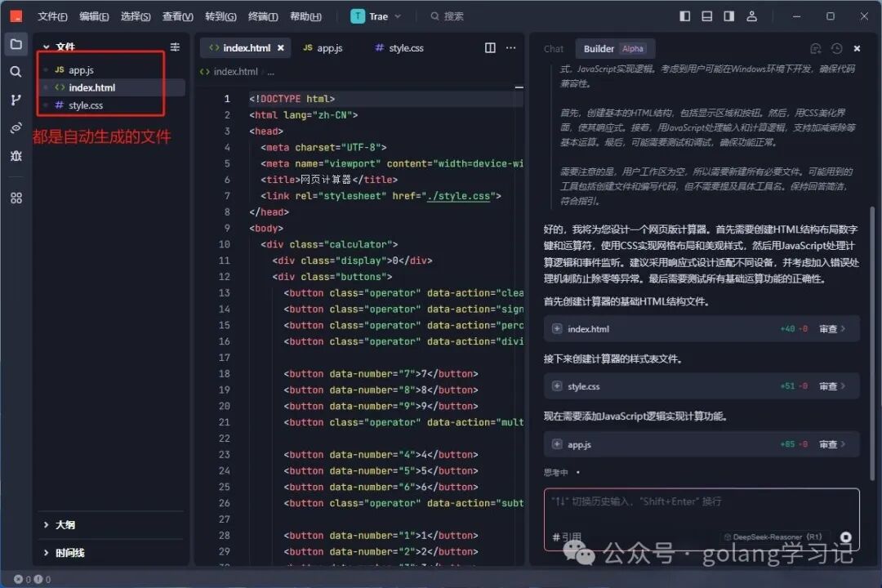Toggle the right AI panel layout icon
882x588 pixels.
pyautogui.click(x=729, y=16)
